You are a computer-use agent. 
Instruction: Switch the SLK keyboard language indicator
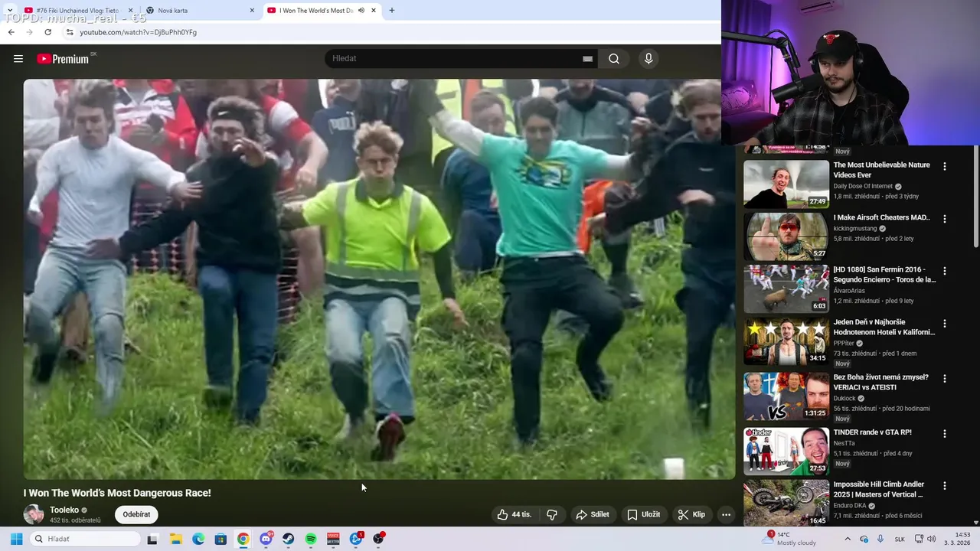(900, 539)
